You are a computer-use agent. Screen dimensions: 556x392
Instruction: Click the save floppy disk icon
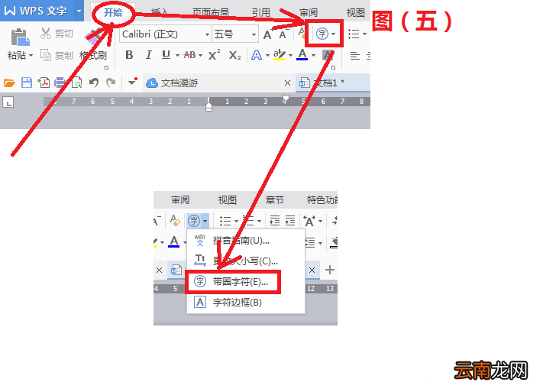pyautogui.click(x=27, y=83)
